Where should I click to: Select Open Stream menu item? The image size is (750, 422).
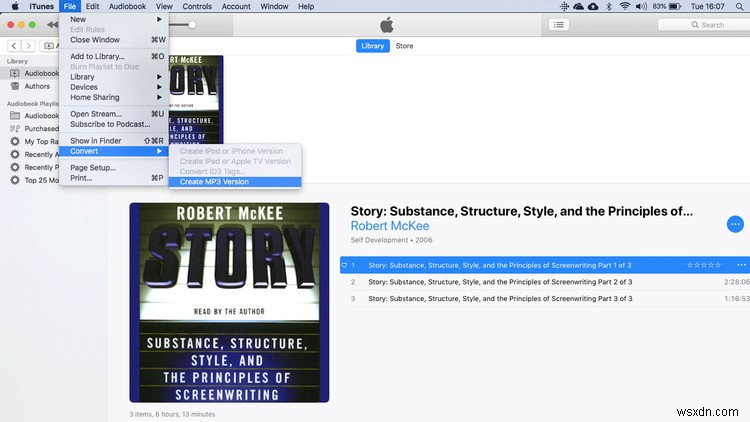click(x=114, y=114)
